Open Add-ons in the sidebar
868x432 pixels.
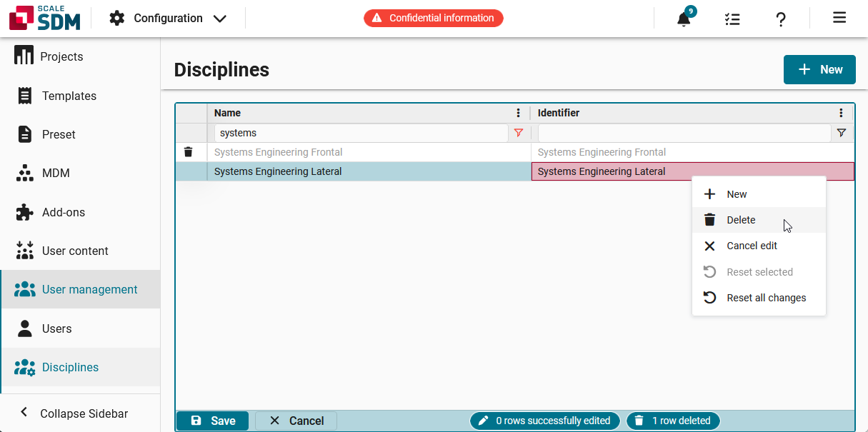80,212
